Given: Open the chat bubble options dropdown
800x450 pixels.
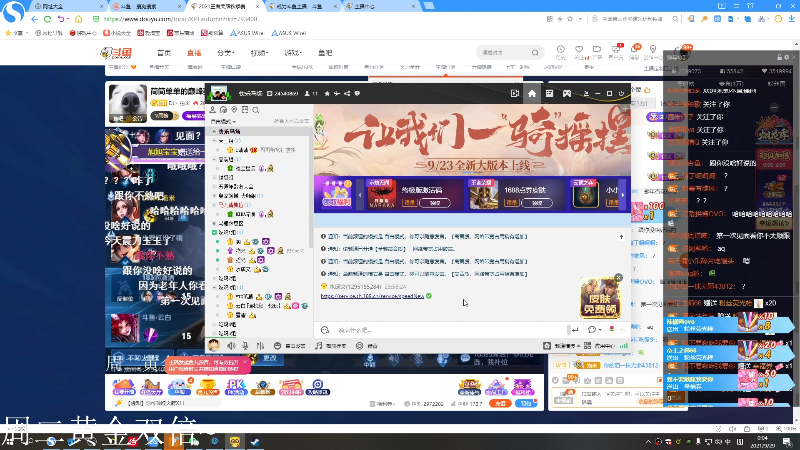Looking at the screenshot, I should 594,330.
